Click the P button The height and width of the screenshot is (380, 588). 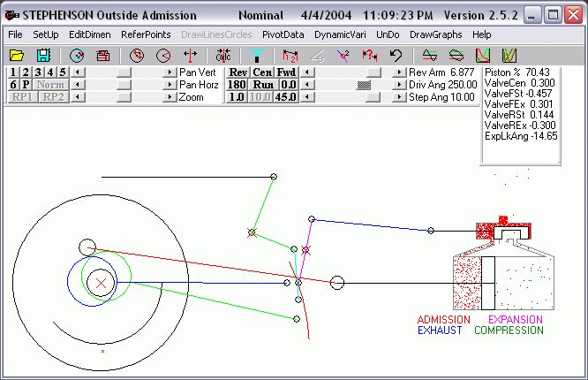(26, 85)
